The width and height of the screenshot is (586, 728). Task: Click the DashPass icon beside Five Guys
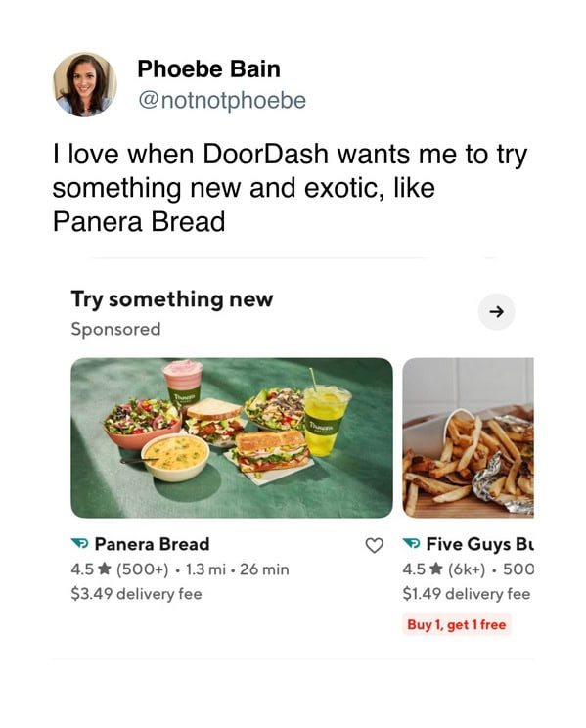pos(412,544)
